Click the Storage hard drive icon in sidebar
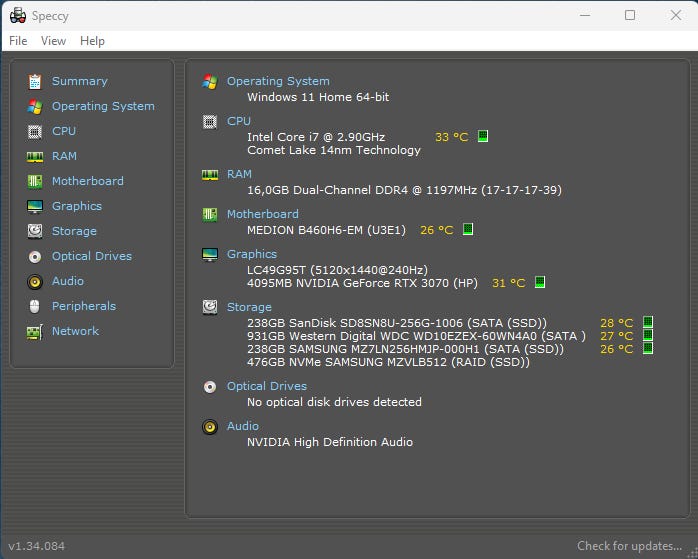Viewport: 698px width, 559px height. point(35,231)
